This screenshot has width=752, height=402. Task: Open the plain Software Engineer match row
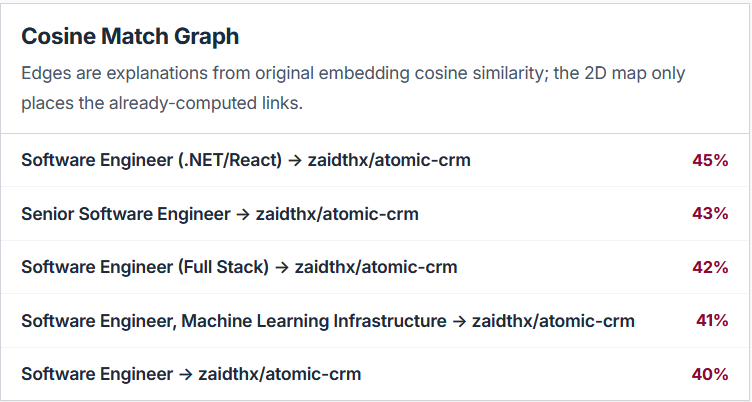[x=375, y=374]
